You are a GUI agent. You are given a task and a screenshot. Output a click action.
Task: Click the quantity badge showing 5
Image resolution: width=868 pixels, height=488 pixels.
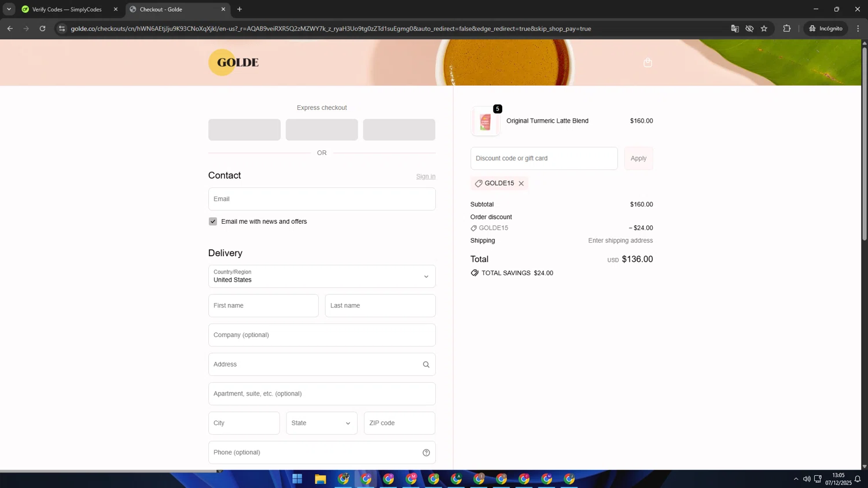click(498, 109)
